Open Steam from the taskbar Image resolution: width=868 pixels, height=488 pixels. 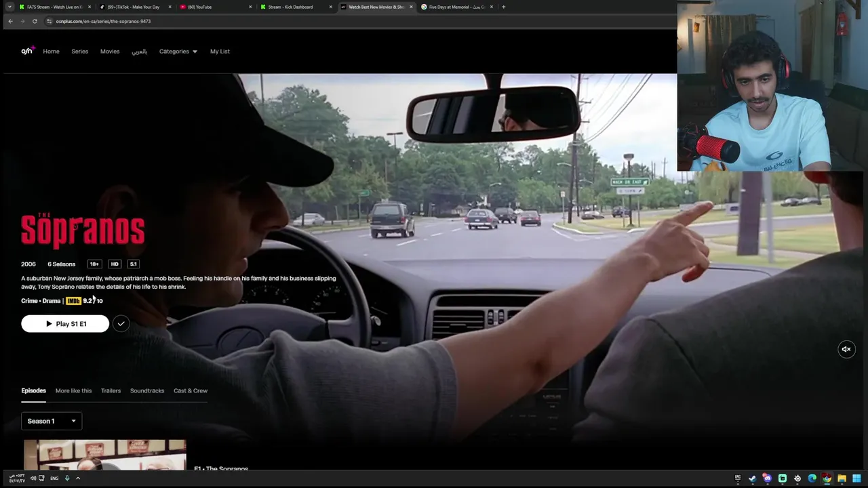click(x=753, y=479)
